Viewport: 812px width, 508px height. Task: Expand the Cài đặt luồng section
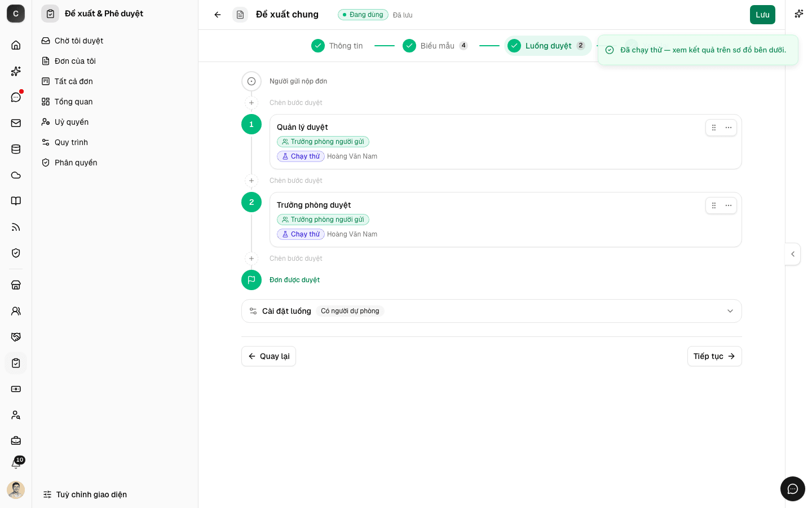pyautogui.click(x=491, y=311)
